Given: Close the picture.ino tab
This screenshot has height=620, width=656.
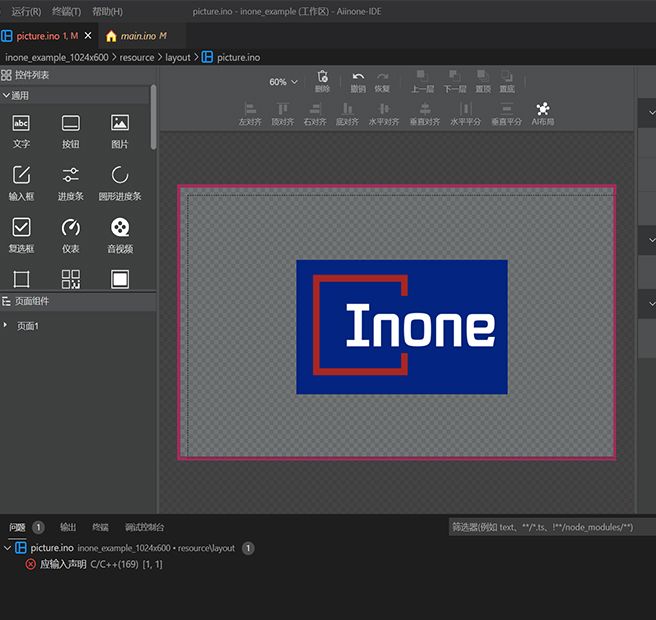Looking at the screenshot, I should 88,36.
